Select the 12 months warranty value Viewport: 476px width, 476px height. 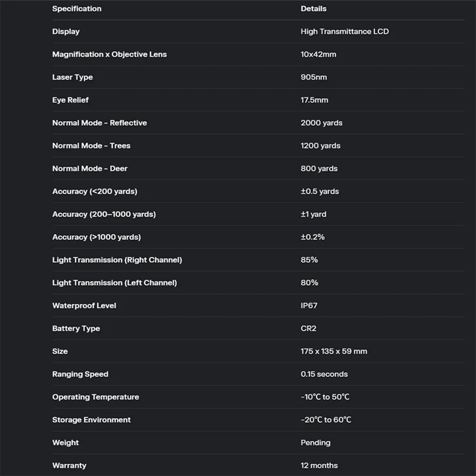pyautogui.click(x=319, y=466)
